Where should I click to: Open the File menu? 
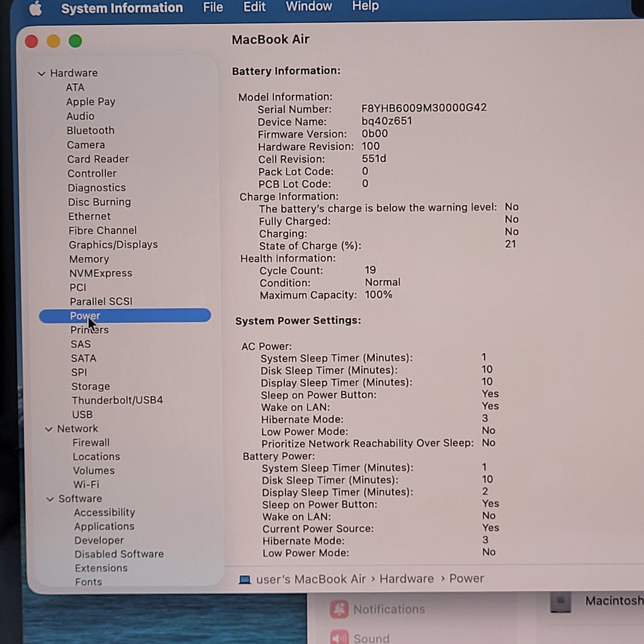pyautogui.click(x=213, y=7)
